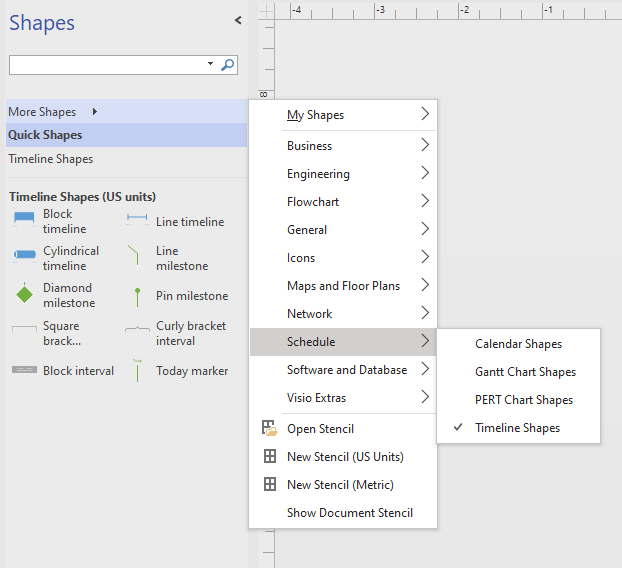The height and width of the screenshot is (568, 622).
Task: Select the Square bracket interval icon
Action: (x=24, y=331)
